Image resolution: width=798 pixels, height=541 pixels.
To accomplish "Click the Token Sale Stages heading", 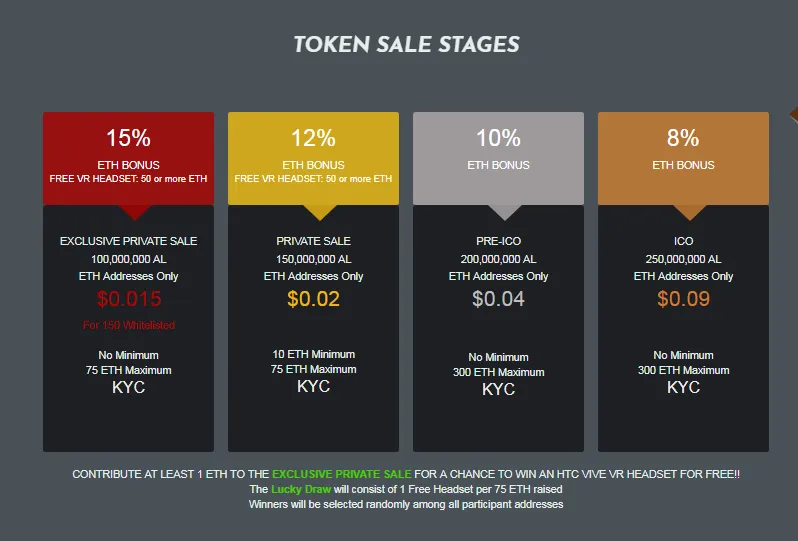I will (x=407, y=45).
